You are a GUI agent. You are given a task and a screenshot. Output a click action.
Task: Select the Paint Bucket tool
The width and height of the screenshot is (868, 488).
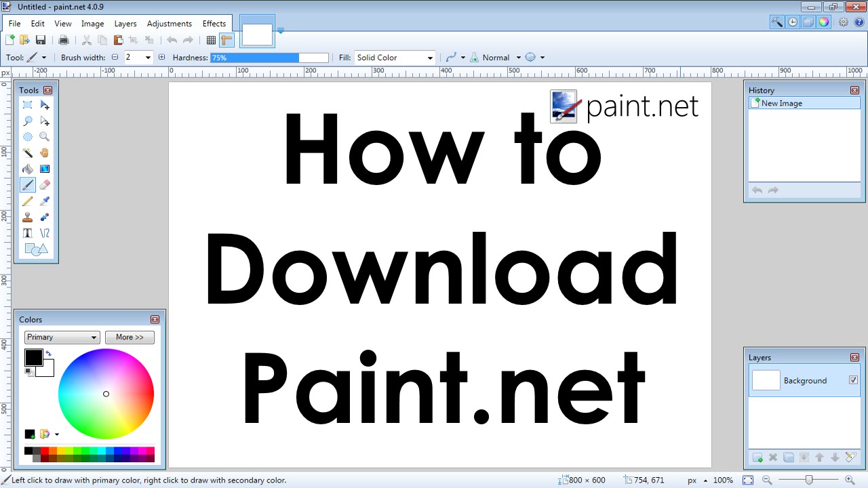pyautogui.click(x=28, y=169)
